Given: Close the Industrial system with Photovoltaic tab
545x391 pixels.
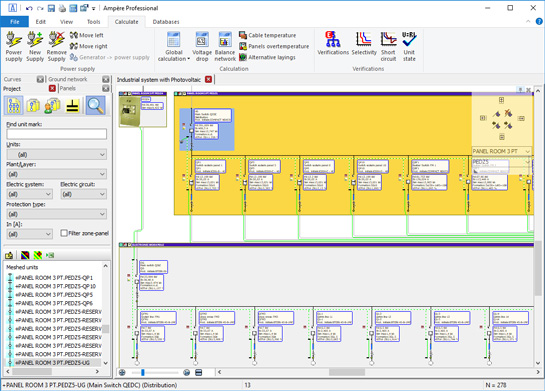Looking at the screenshot, I should pyautogui.click(x=208, y=80).
